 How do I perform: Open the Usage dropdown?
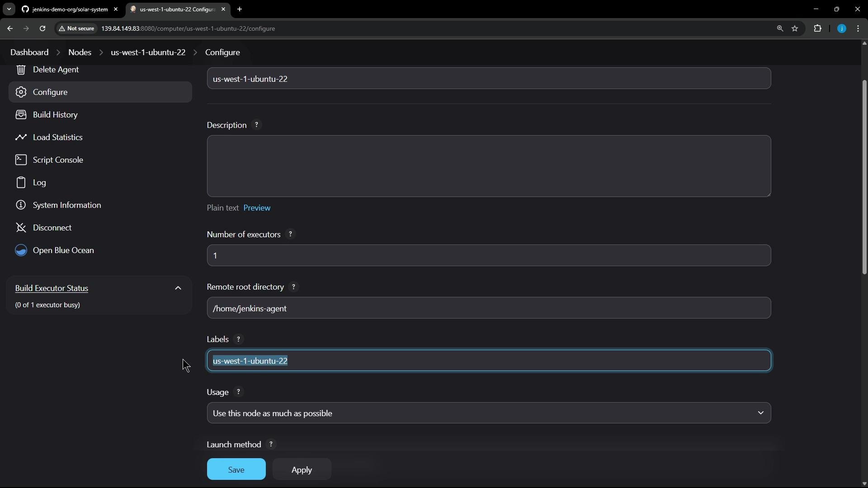point(489,413)
